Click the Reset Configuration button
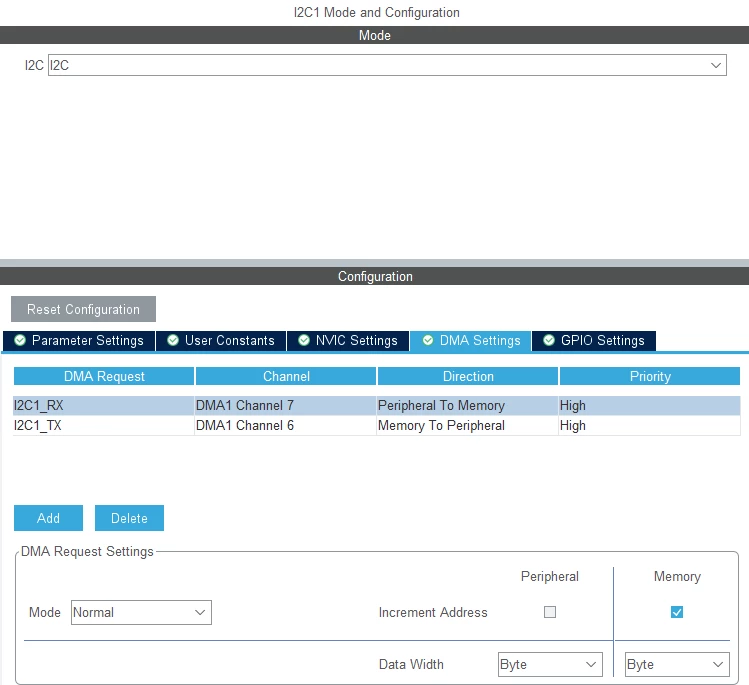 click(84, 309)
